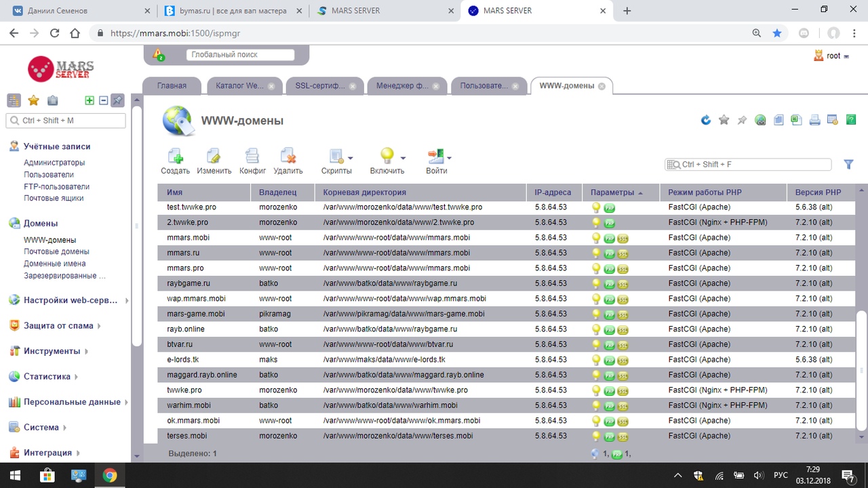Image resolution: width=868 pixels, height=488 pixels.
Task: Close the SSL-сертиф... tab
Action: coord(354,86)
